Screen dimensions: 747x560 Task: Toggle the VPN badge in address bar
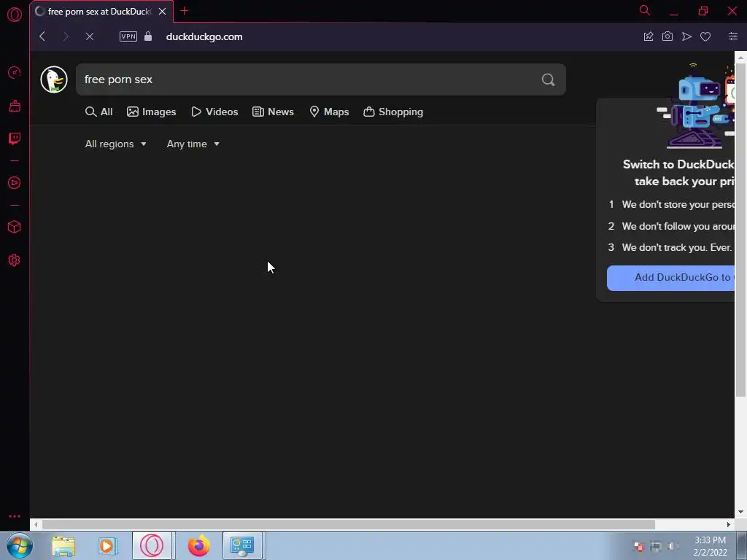(x=128, y=36)
